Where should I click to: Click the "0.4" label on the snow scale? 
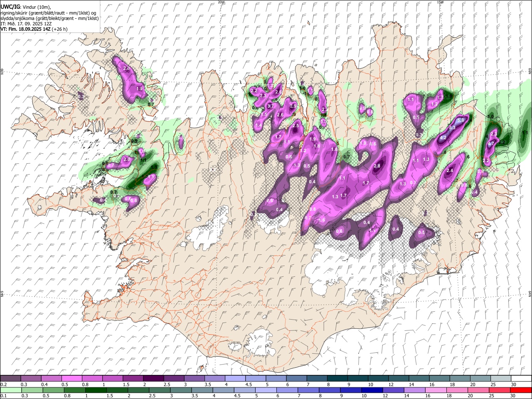coord(44,384)
